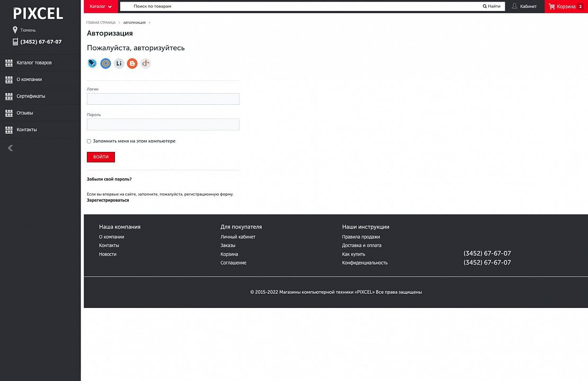Follow the 'Забыли свой пароль?' link

pyautogui.click(x=109, y=179)
